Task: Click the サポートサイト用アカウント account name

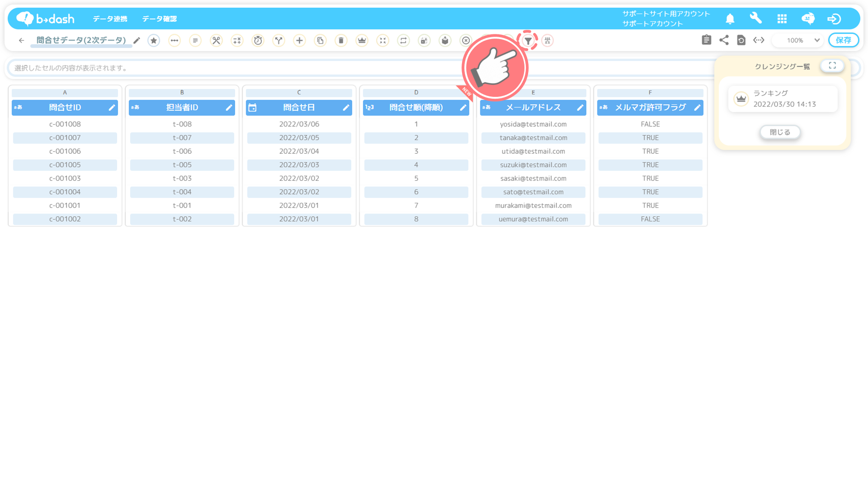Action: [666, 14]
